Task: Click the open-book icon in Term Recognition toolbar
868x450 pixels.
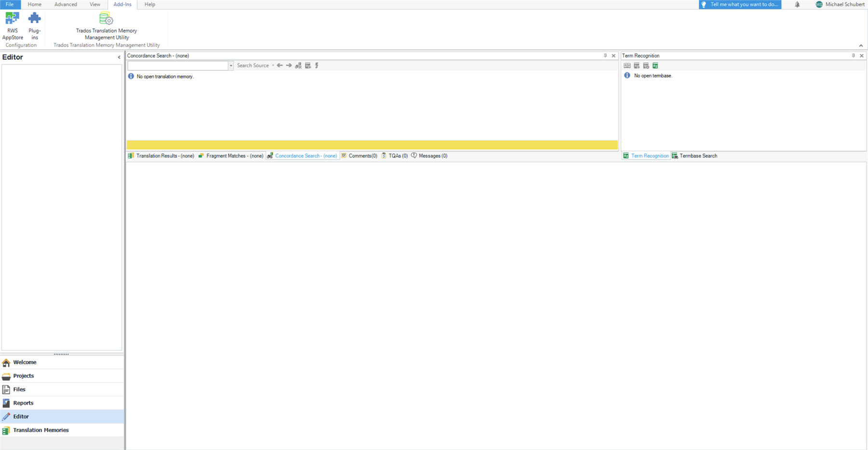Action: tap(627, 66)
